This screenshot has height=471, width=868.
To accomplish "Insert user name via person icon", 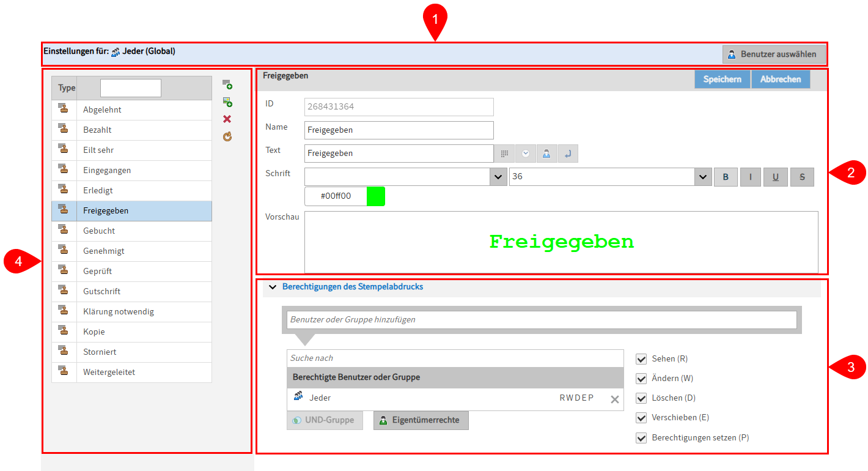I will (546, 154).
